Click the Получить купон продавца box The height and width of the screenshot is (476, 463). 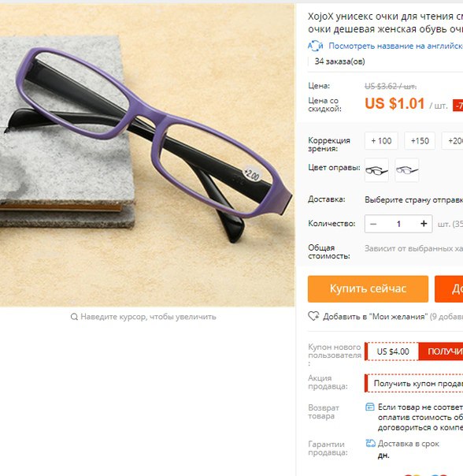[x=414, y=383]
